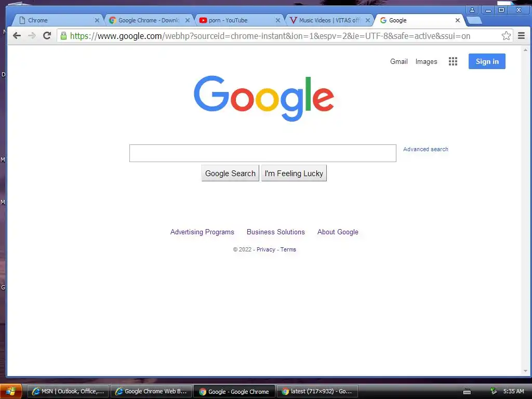Close the 'porn - YouTube' tab
The image size is (532, 399).
(278, 20)
